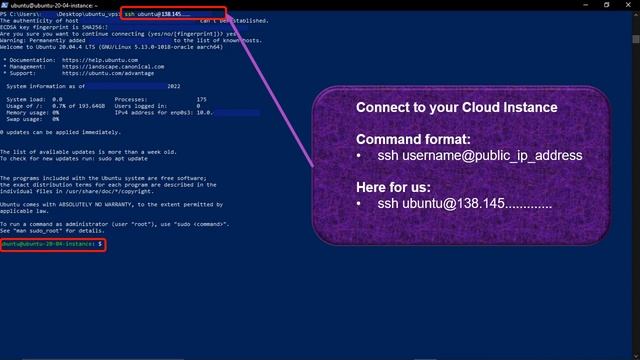The image size is (640, 360).
Task: Click '0 updates can be applied immediately' line
Action: [60, 132]
